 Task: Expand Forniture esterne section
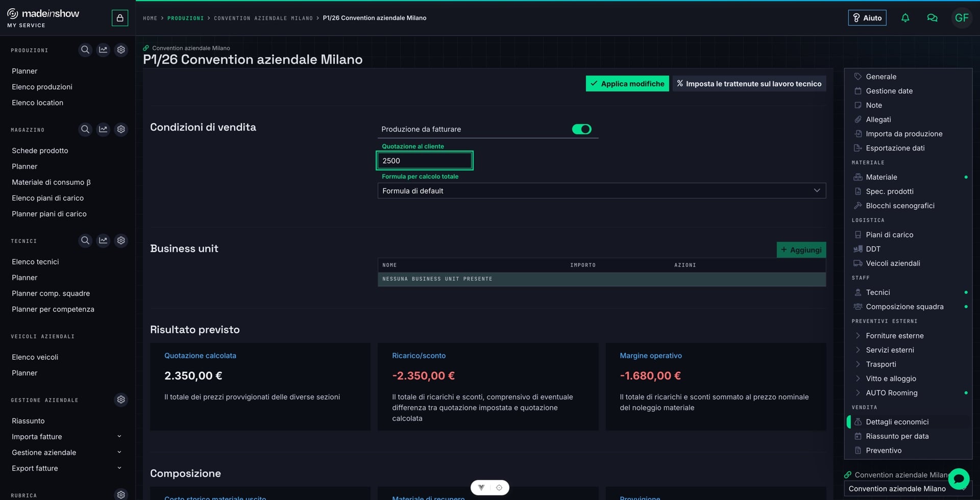pos(857,336)
